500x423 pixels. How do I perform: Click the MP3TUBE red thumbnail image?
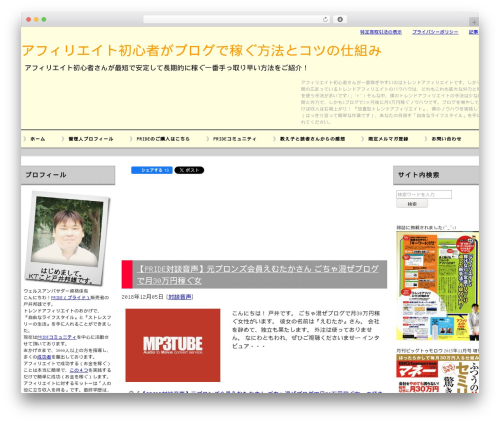click(x=173, y=345)
